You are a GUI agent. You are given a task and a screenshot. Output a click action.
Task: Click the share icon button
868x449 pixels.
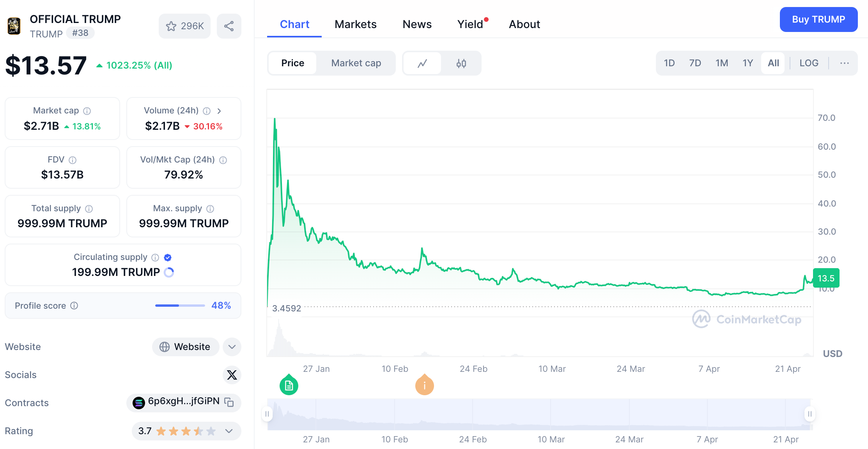click(229, 26)
